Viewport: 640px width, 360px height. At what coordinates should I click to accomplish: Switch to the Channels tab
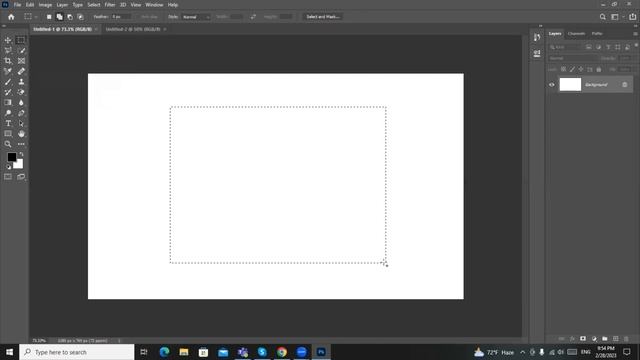(x=576, y=33)
